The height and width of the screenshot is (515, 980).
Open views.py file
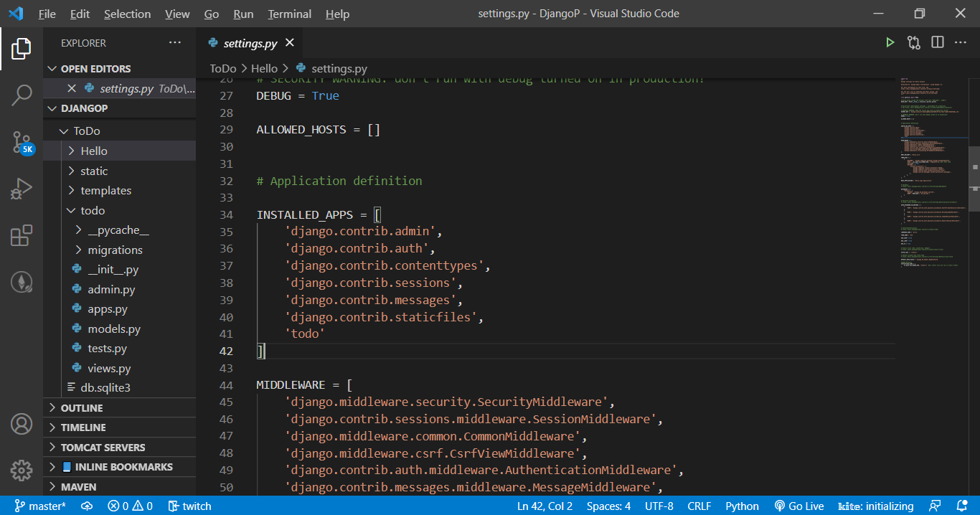point(119,368)
